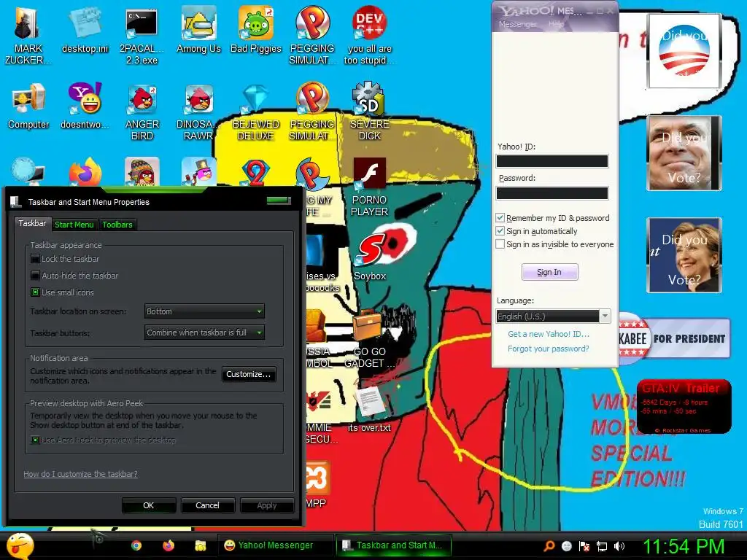Select the Firefox desktop icon above the dialog
Viewport: 747px width, 560px height.
click(85, 171)
